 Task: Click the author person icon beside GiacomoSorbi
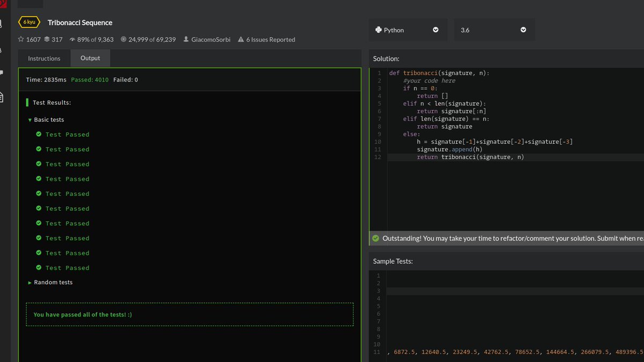pyautogui.click(x=186, y=39)
